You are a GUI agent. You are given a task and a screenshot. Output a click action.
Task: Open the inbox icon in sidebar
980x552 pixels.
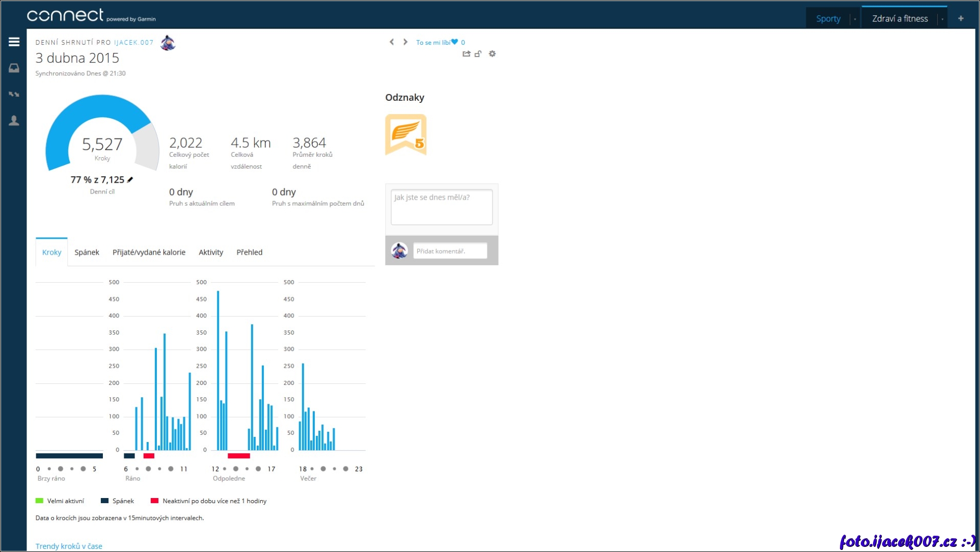(14, 68)
